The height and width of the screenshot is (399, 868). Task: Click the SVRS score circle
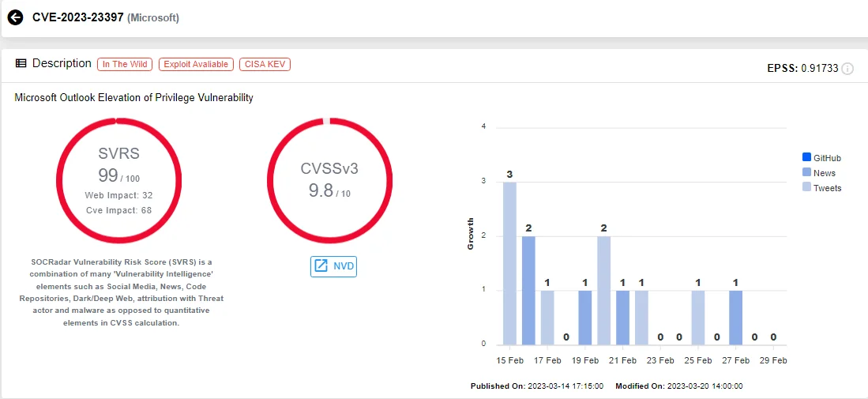[x=119, y=180]
